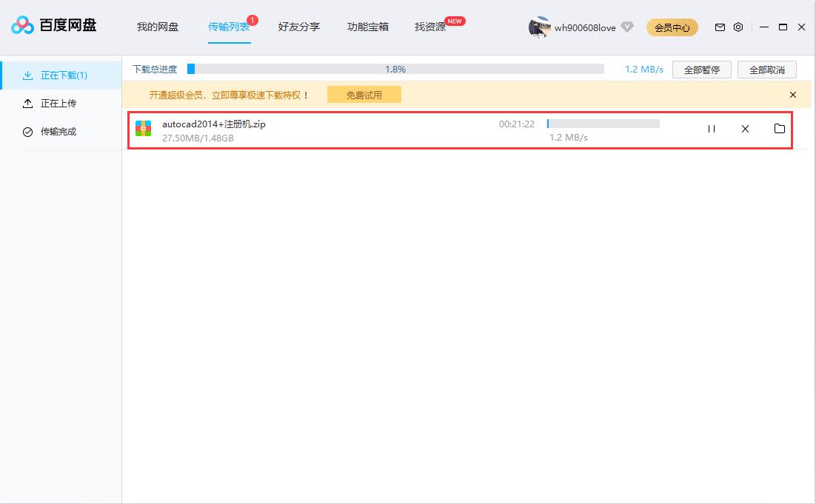Click 会员中心 membership center button

click(672, 27)
